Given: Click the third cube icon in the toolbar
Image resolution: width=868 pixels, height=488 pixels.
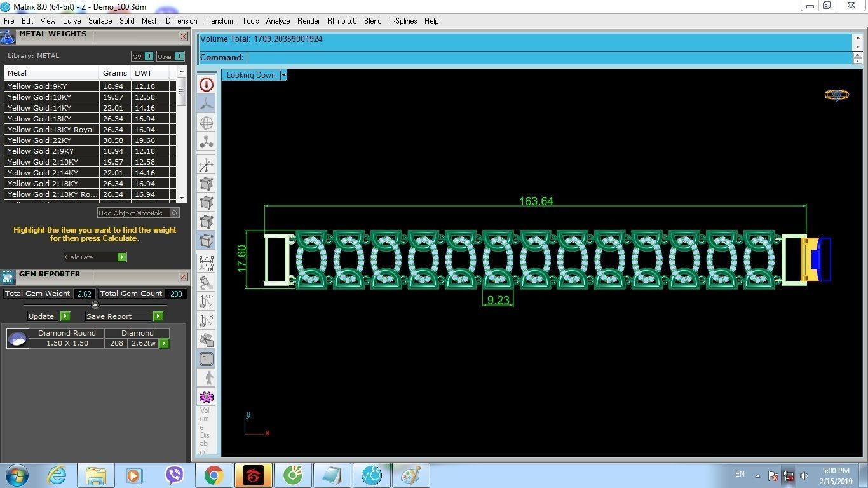Looking at the screenshot, I should [207, 222].
